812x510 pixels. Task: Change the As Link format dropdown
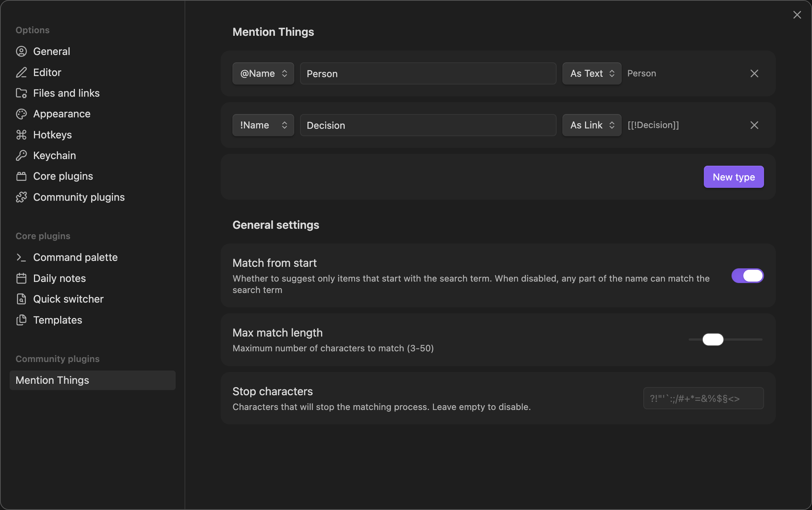[x=592, y=125]
